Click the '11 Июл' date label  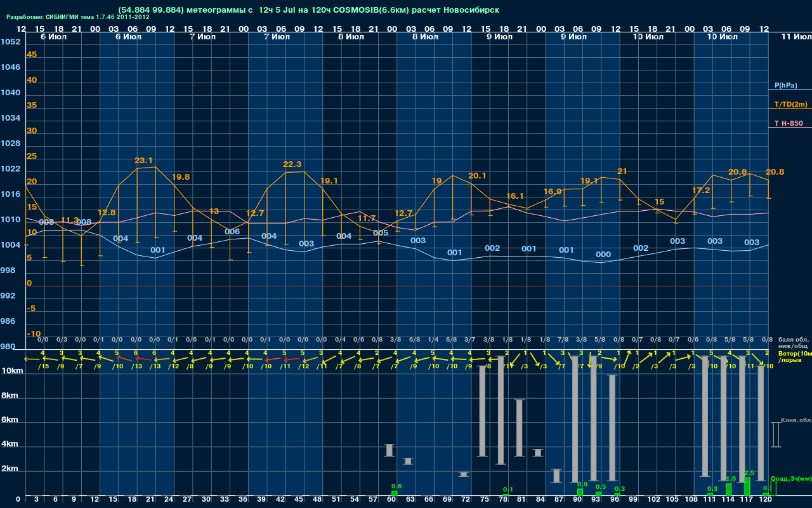point(796,37)
